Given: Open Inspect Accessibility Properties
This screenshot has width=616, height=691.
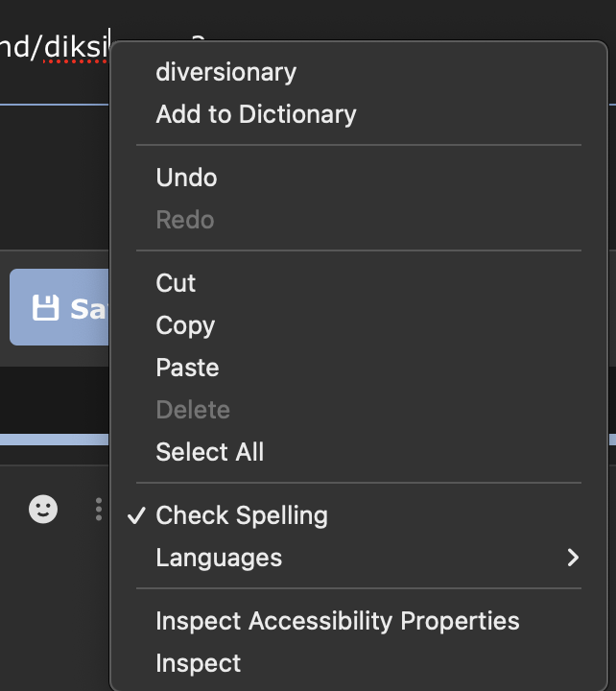Looking at the screenshot, I should pos(337,621).
